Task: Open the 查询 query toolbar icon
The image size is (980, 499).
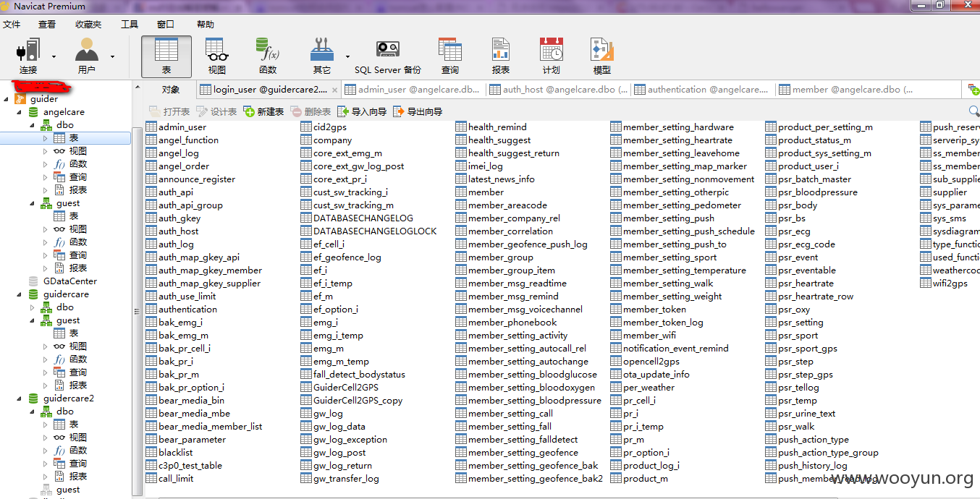Action: point(449,57)
